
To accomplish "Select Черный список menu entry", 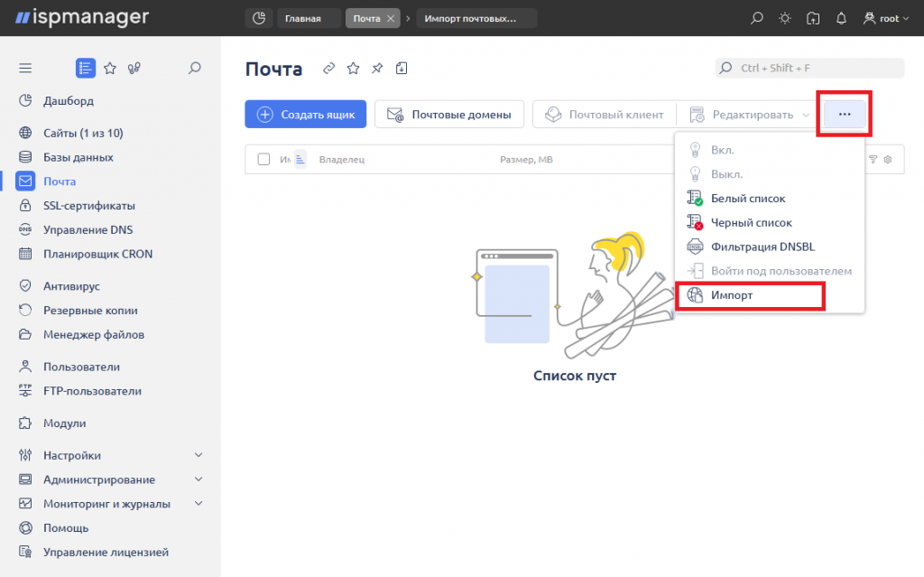I will (x=770, y=222).
